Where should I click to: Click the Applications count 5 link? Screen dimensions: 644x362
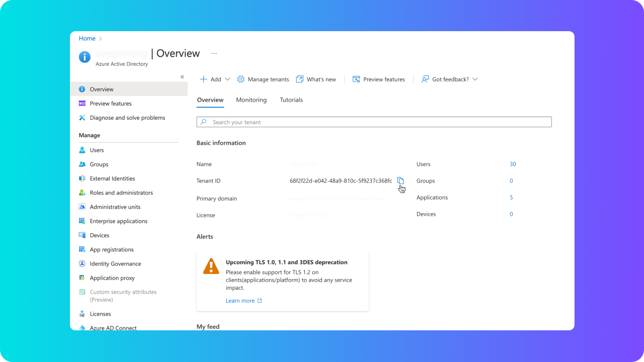pos(511,198)
